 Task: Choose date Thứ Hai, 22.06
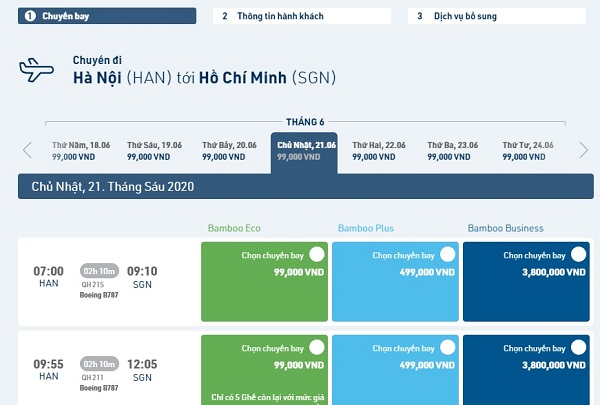(x=379, y=151)
